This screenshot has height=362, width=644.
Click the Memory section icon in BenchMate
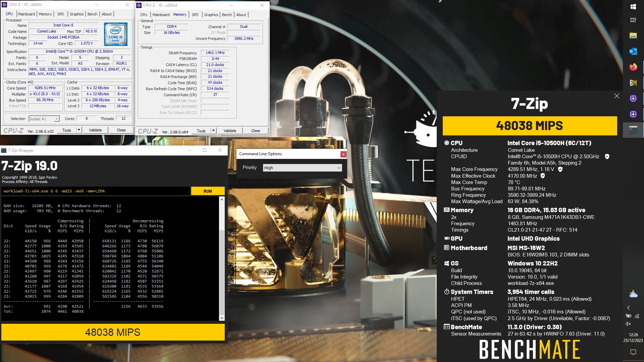tap(446, 210)
